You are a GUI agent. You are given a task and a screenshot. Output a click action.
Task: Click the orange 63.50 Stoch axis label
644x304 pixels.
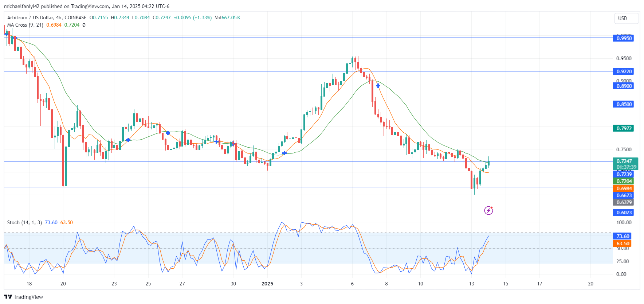[x=623, y=243]
